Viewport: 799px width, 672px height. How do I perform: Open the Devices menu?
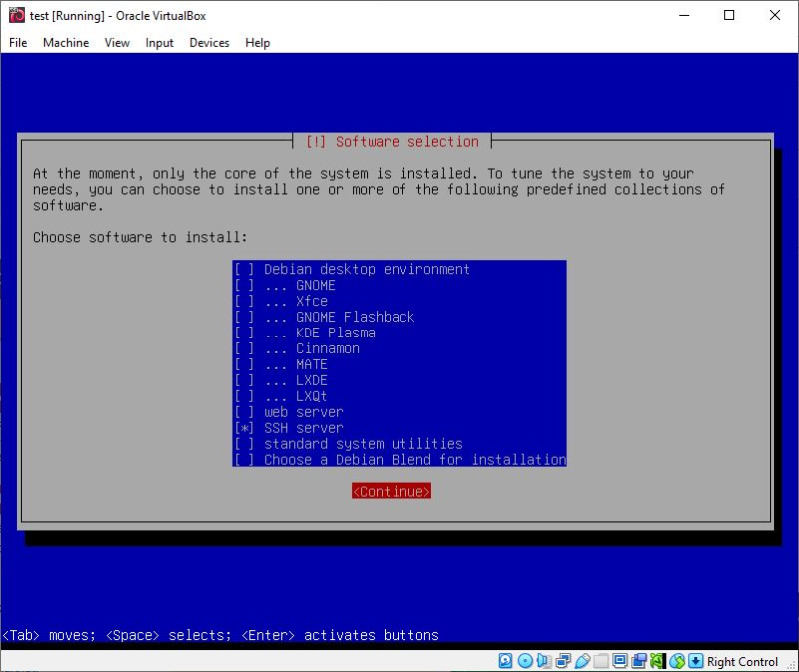pyautogui.click(x=209, y=42)
